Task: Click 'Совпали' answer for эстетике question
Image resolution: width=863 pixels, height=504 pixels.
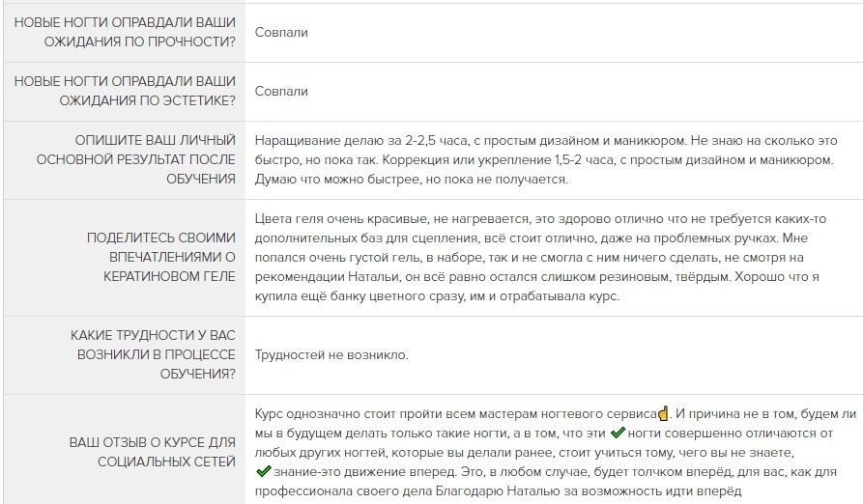Action: (281, 91)
